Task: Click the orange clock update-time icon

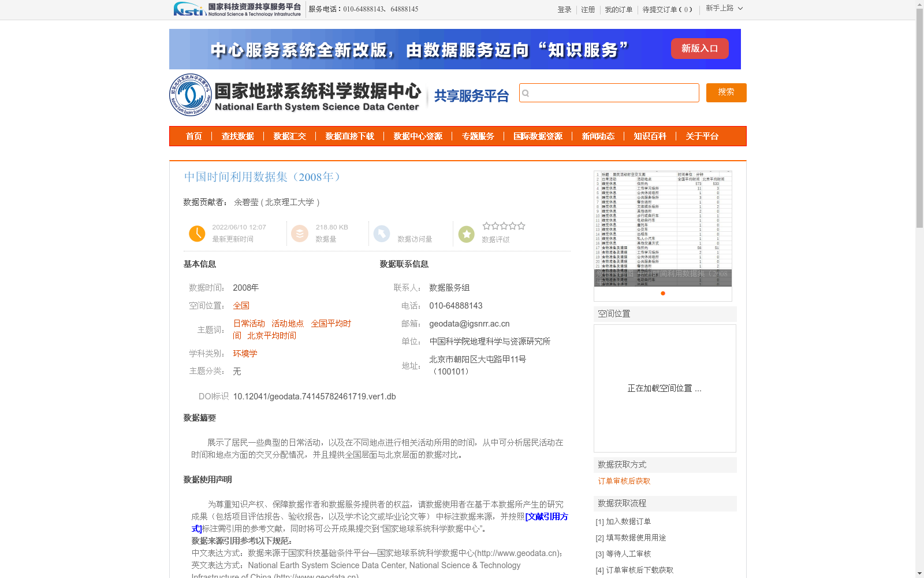Action: pos(197,234)
